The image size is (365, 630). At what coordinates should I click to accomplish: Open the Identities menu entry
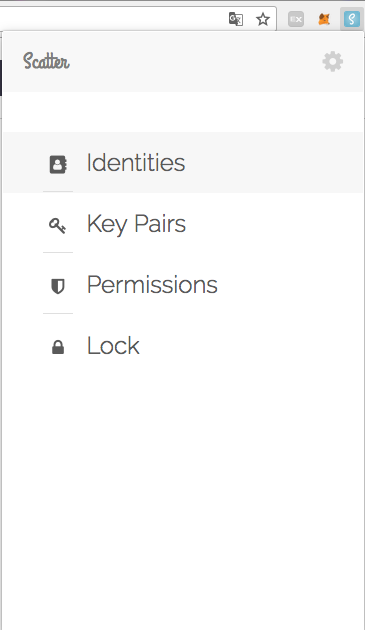click(135, 163)
